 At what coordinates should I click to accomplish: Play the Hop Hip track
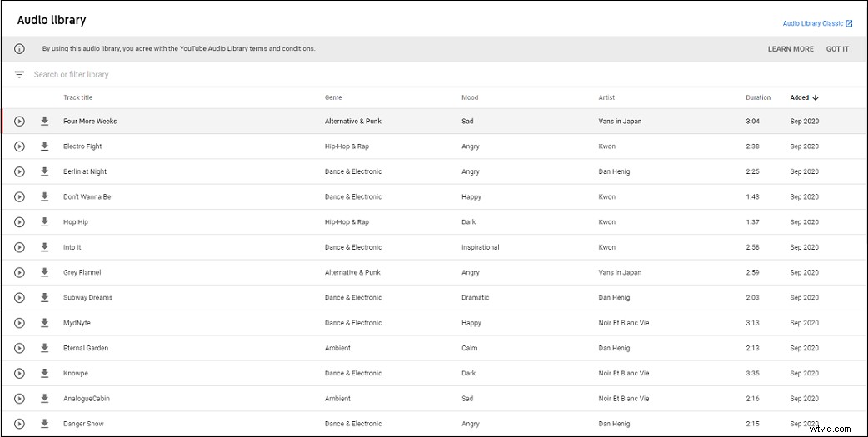[19, 221]
